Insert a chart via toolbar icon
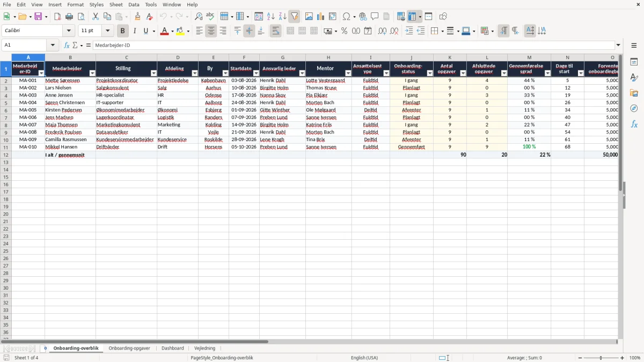 [x=321, y=17]
